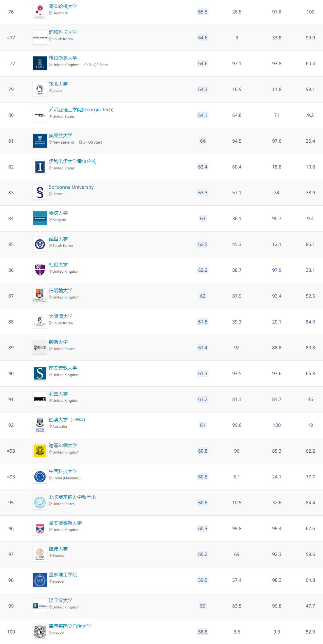Click the 65.5 overall score for Copenhagen
This screenshot has width=323, height=644.
pos(203,12)
